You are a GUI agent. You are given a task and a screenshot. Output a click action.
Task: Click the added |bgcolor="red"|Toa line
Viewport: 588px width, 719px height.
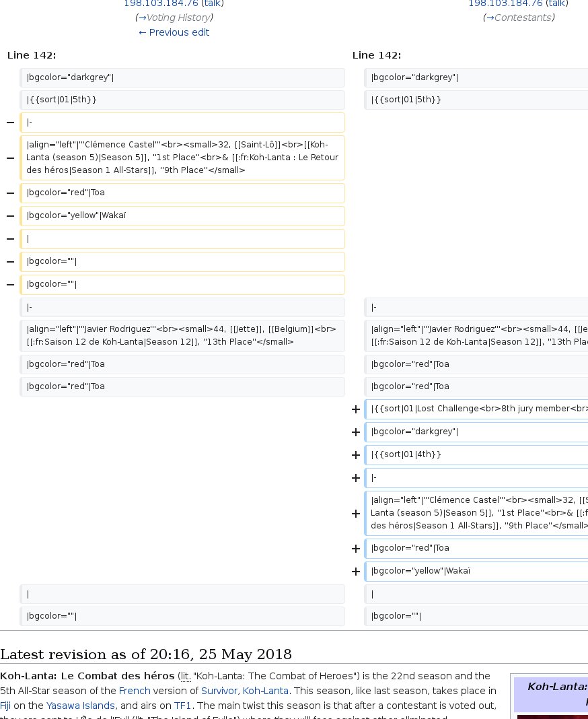(x=476, y=548)
